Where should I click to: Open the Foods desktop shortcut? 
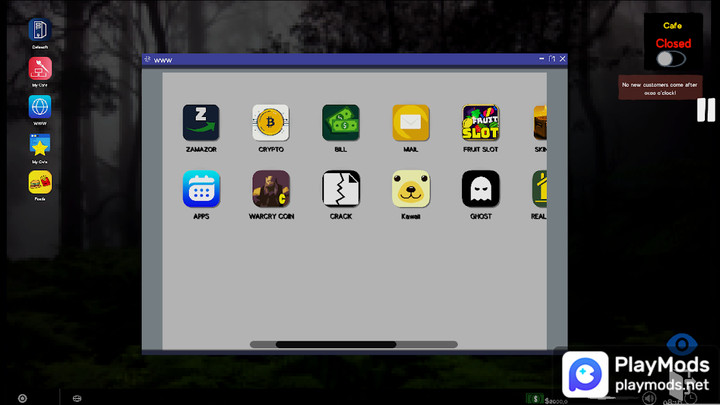(x=40, y=182)
